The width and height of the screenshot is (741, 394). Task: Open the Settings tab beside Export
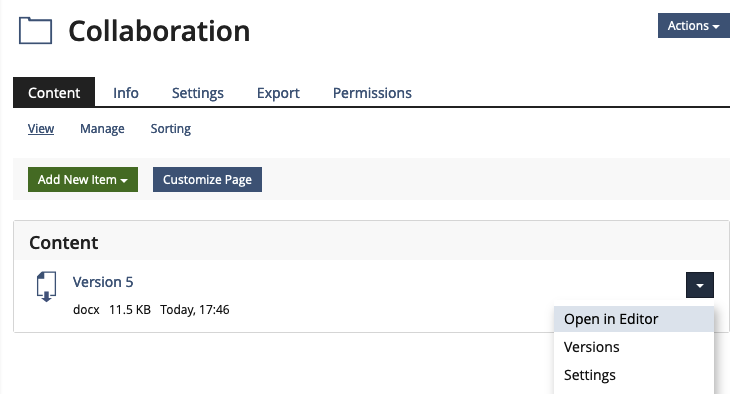(x=198, y=93)
